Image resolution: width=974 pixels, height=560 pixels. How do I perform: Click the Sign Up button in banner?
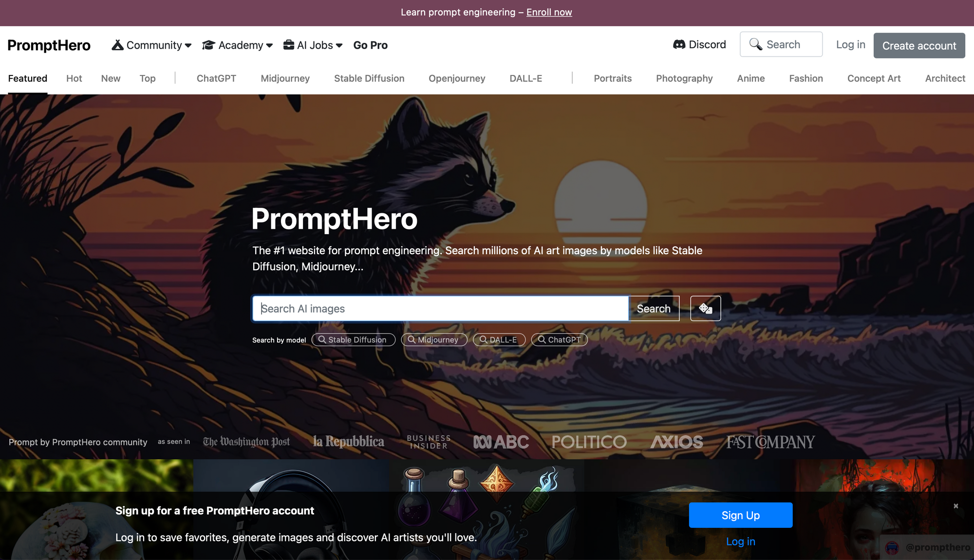click(741, 515)
